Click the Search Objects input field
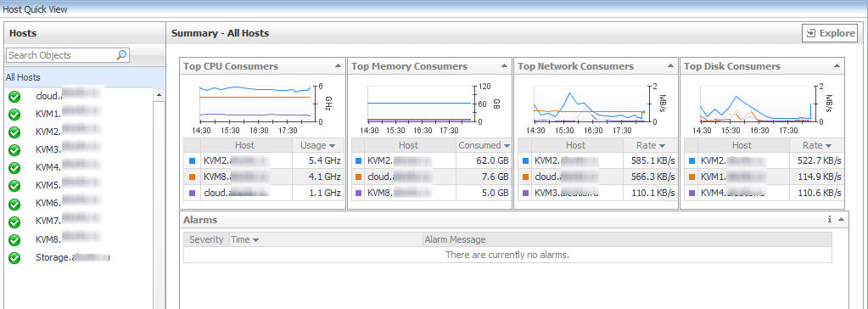Image resolution: width=868 pixels, height=309 pixels. tap(61, 55)
